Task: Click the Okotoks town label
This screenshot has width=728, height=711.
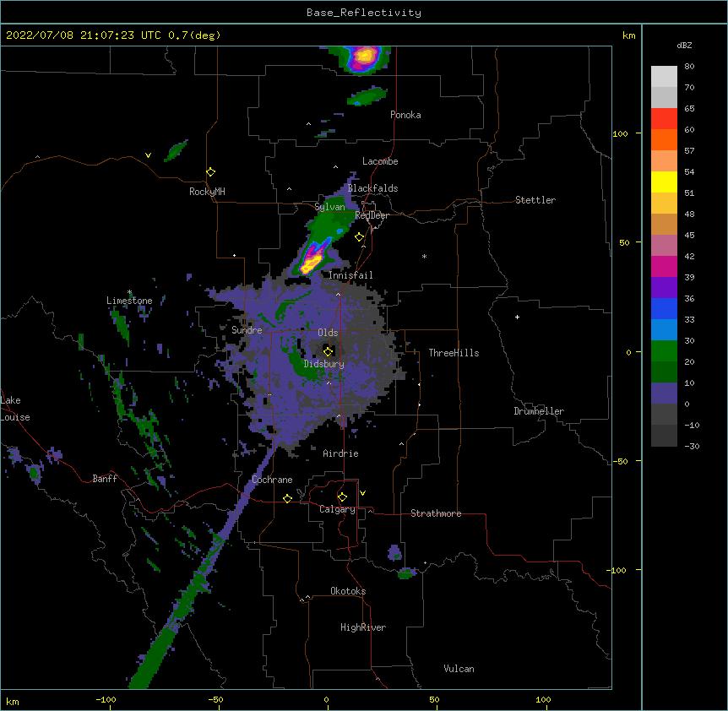Action: coord(348,591)
